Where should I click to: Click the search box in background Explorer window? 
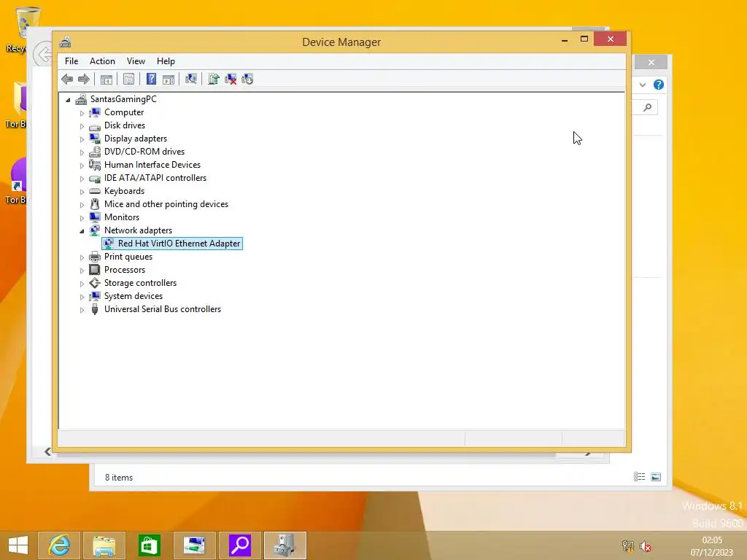coord(645,108)
